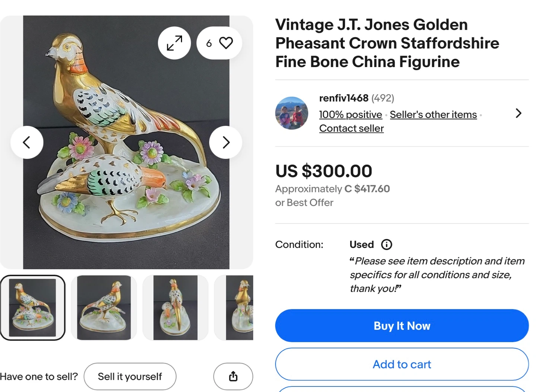Open seller name renfiv1468
Viewport: 536px width, 392px height.
(344, 98)
